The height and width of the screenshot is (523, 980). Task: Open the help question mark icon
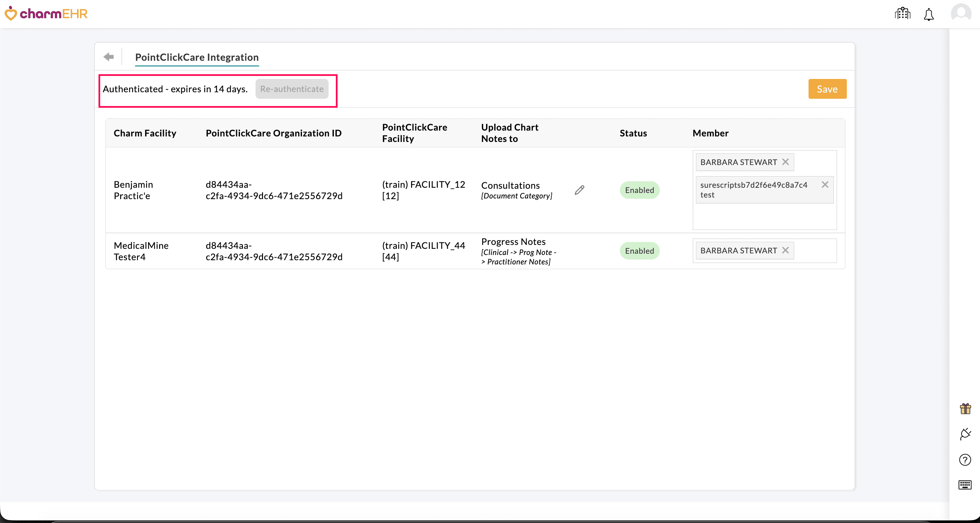tap(965, 460)
